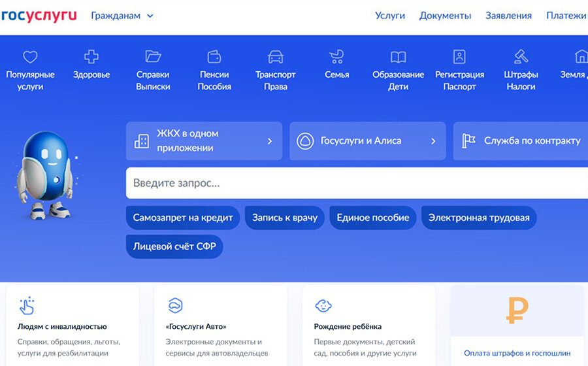
Task: Select the Земля house icon
Action: tap(581, 57)
